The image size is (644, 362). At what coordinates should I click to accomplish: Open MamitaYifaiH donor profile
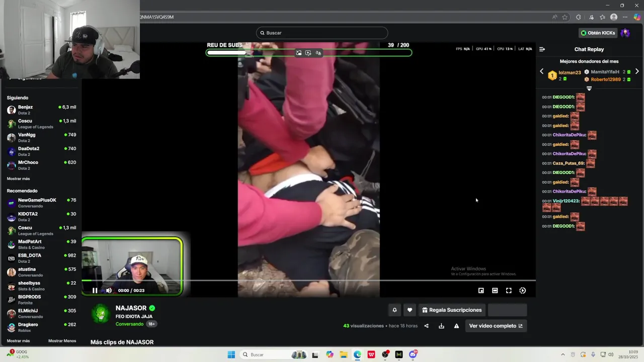click(x=605, y=72)
